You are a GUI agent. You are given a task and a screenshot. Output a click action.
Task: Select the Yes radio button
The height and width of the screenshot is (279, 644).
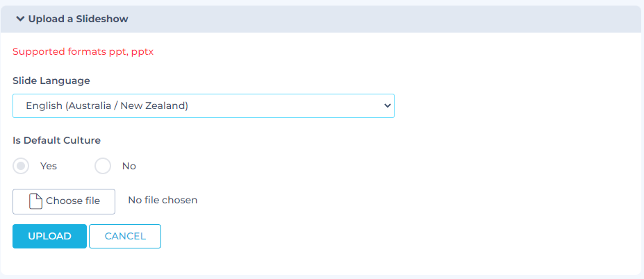(x=22, y=166)
